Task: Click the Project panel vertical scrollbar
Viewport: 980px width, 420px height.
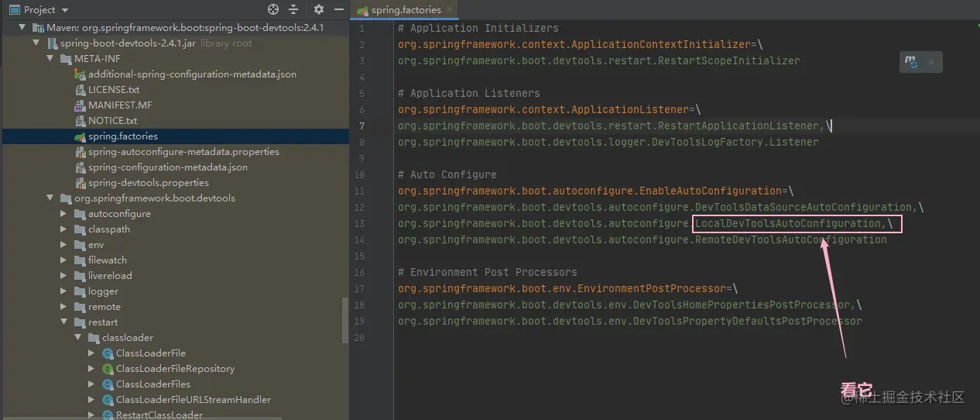Action: pos(345,319)
